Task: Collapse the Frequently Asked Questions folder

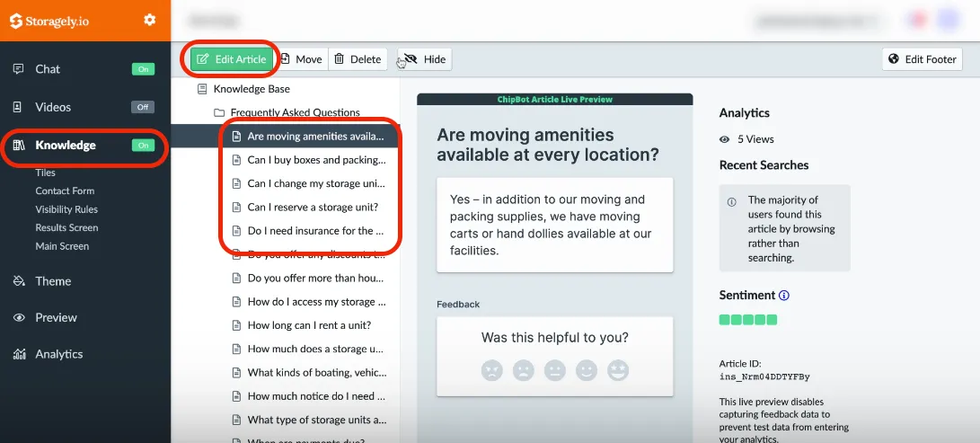Action: pyautogui.click(x=287, y=112)
